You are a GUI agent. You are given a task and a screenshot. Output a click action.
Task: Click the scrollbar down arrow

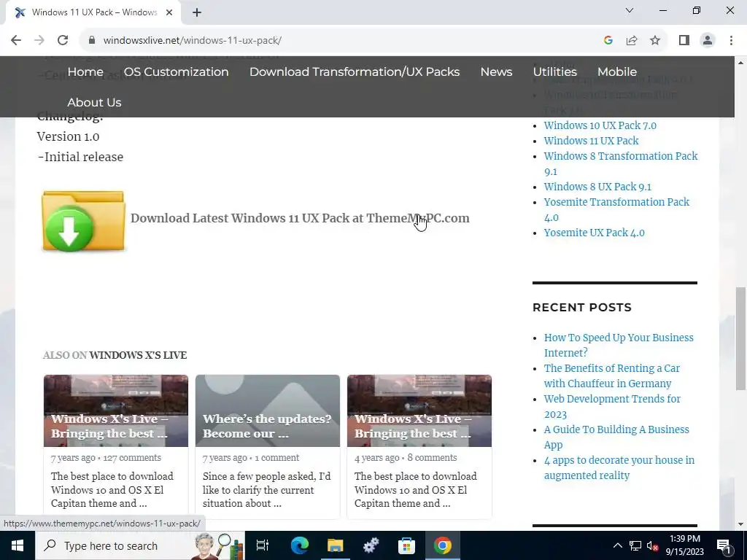tap(741, 525)
